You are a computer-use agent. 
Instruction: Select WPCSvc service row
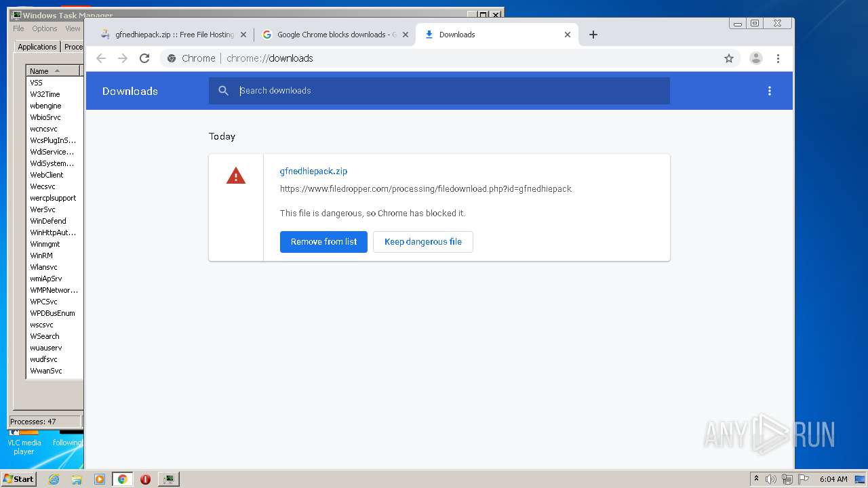click(x=54, y=302)
